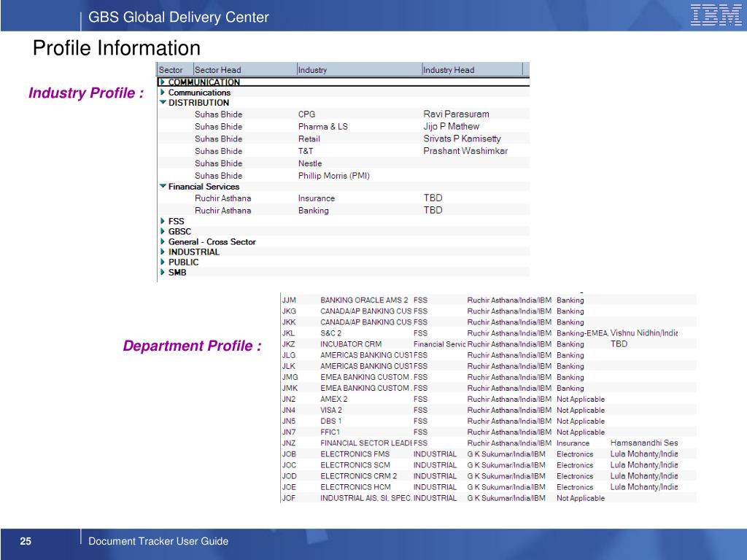Screen dimensions: 747x560
Task: Click FINANCIAL SECTOR LEAD department
Action: click(x=366, y=443)
